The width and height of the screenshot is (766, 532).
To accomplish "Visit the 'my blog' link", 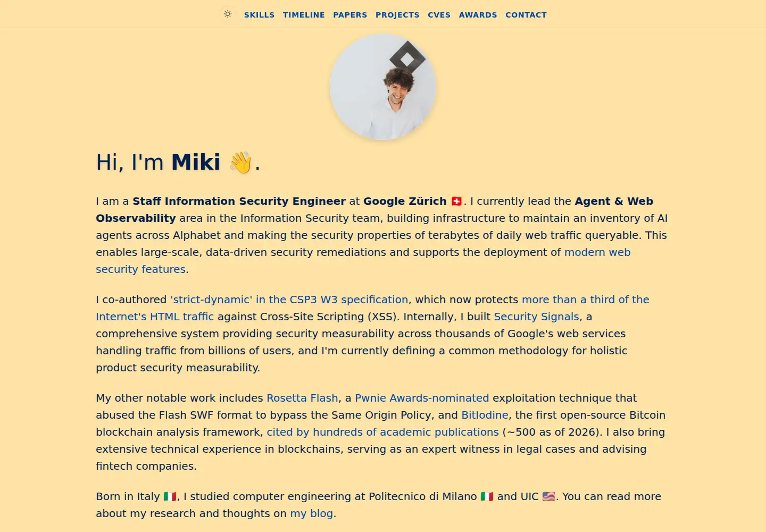I will coord(312,513).
